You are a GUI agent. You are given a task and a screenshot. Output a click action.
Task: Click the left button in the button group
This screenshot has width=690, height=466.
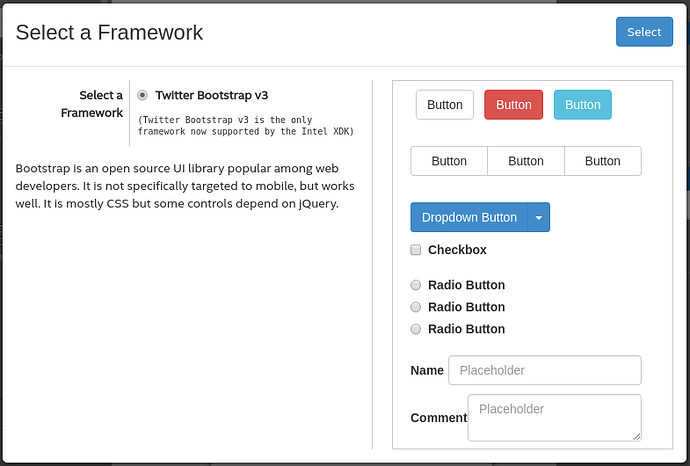point(449,161)
